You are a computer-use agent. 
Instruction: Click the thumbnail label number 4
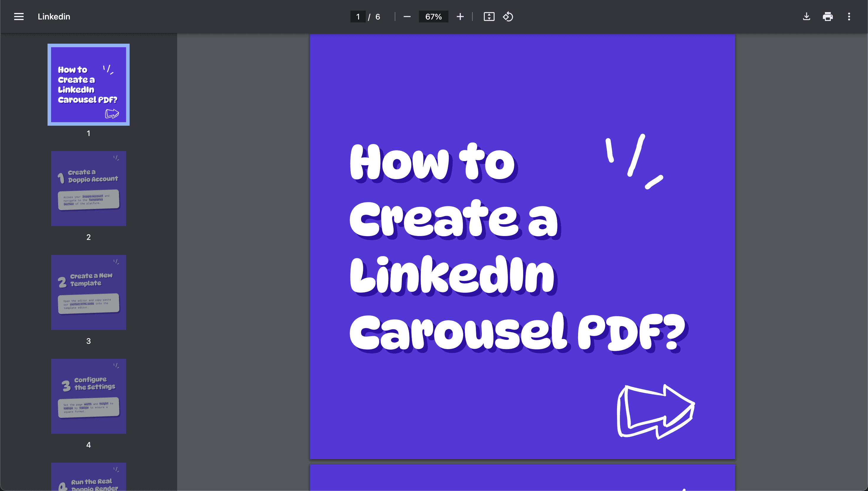[x=88, y=445]
